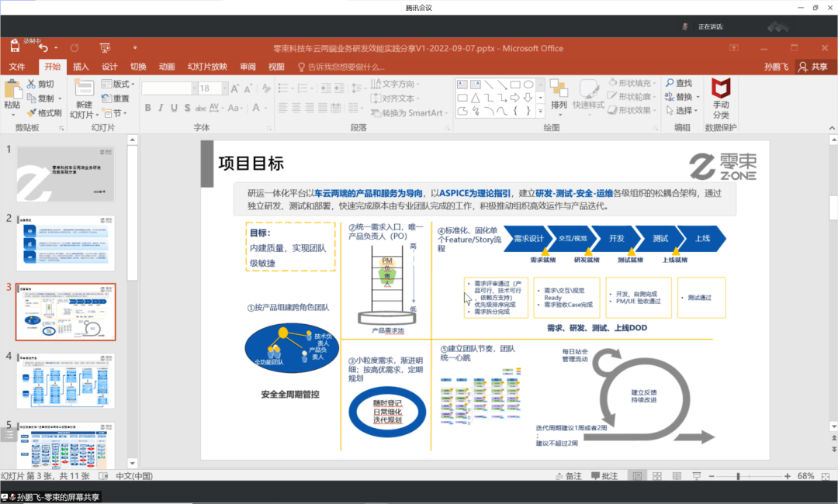Screen dimensions: 838x504
Task: Click the zoom slider handle
Action: (x=738, y=476)
